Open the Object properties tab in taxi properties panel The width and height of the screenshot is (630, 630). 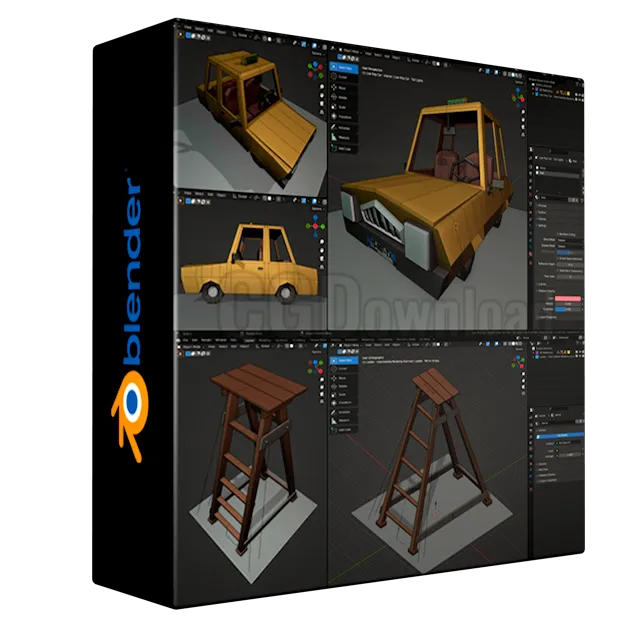531,212
